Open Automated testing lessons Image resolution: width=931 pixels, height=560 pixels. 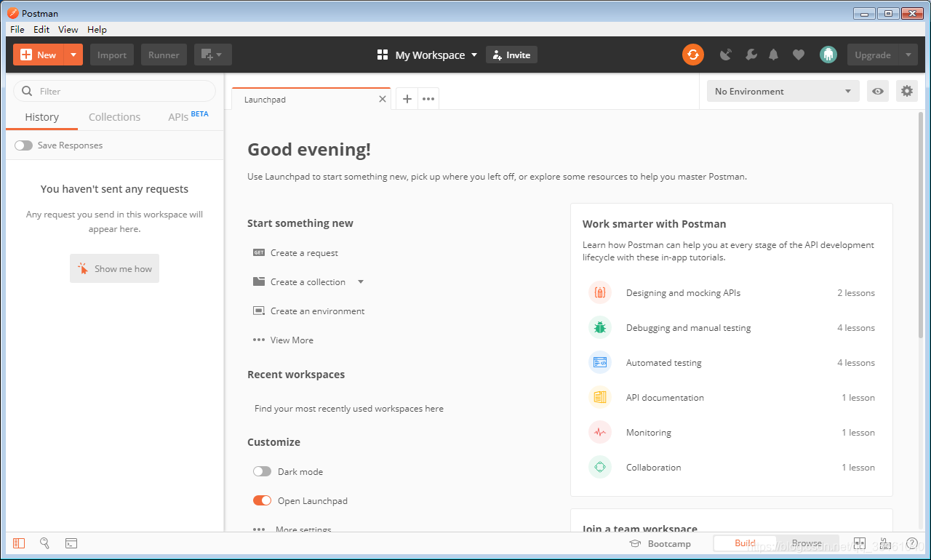pos(732,363)
